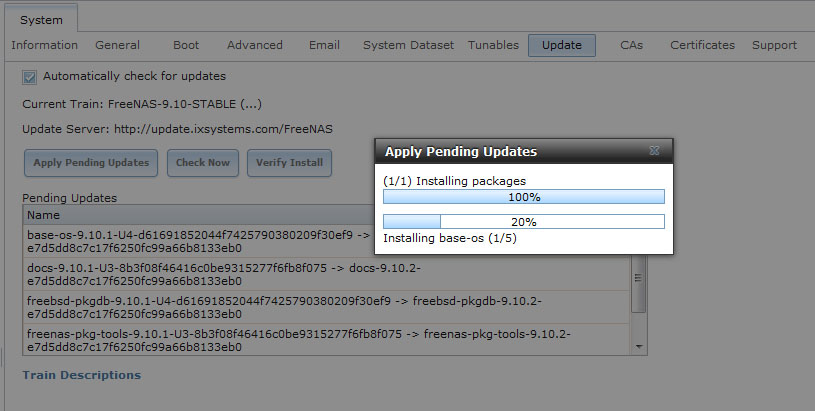Screen dimensions: 815x411
Task: Click the base-os install progress bar
Action: coord(524,222)
